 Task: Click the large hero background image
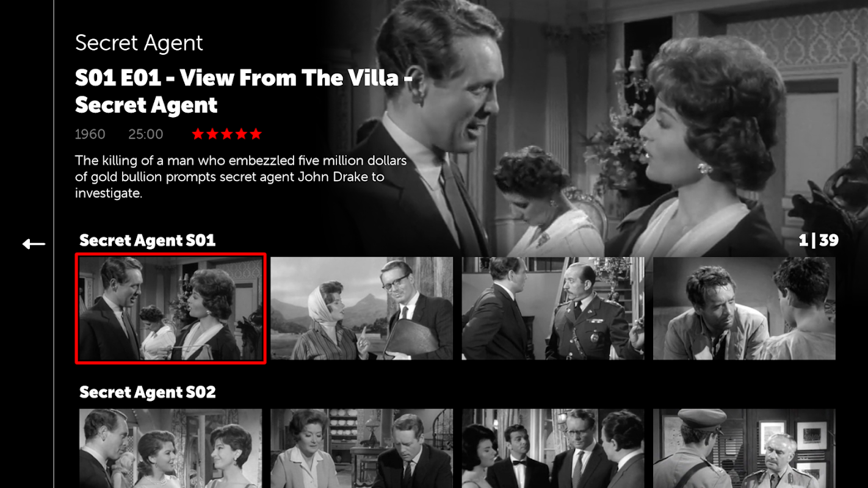click(610, 122)
